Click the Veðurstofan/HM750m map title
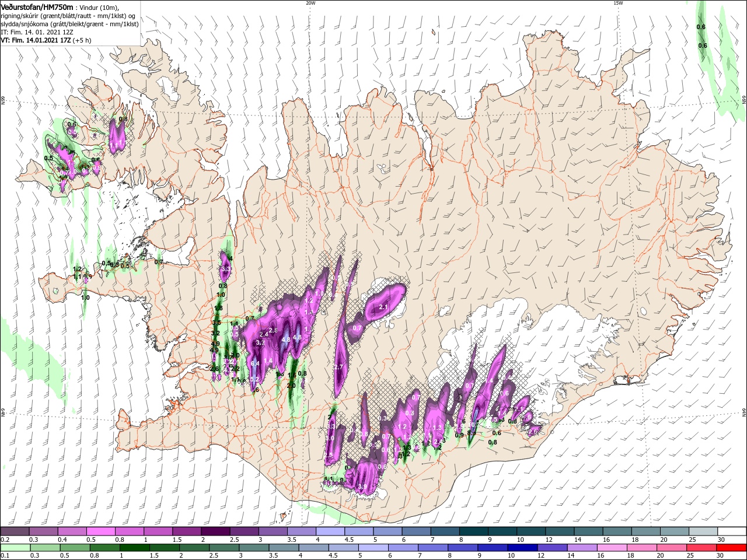The width and height of the screenshot is (747, 560). coord(36,6)
